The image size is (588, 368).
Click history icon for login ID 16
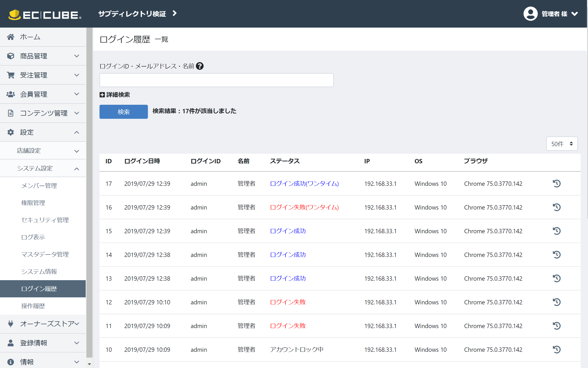point(557,207)
